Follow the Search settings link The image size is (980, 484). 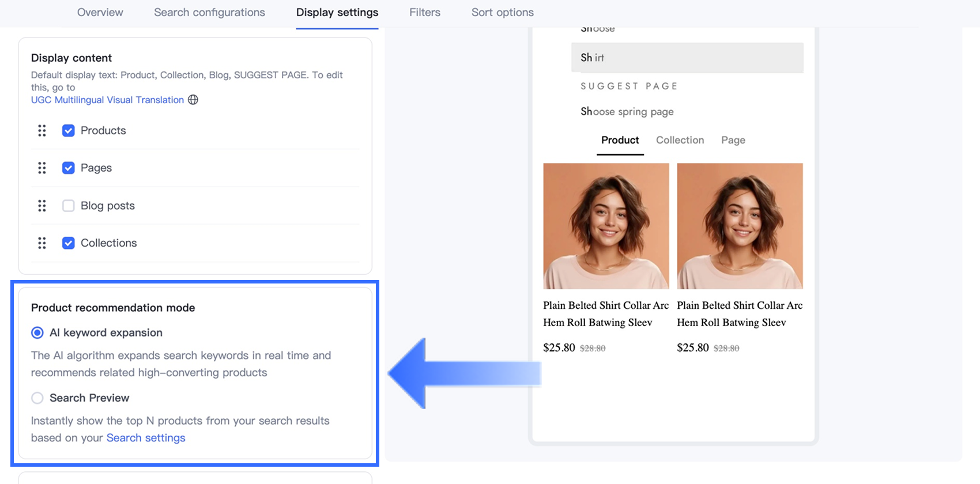146,438
